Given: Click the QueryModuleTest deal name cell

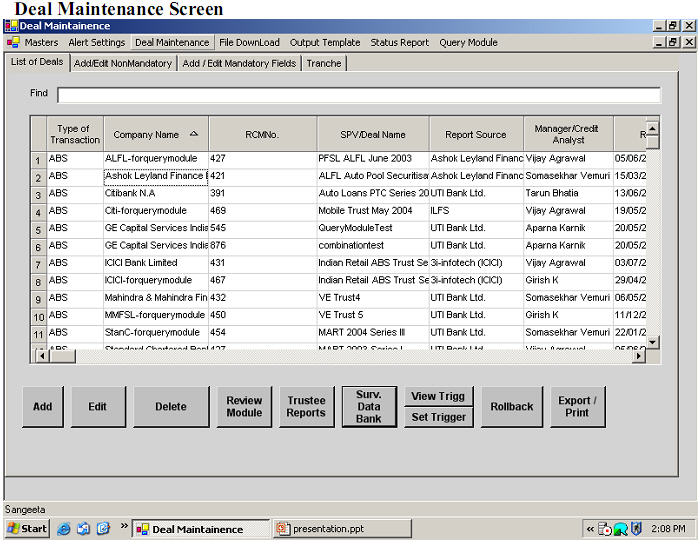Looking at the screenshot, I should coord(373,228).
